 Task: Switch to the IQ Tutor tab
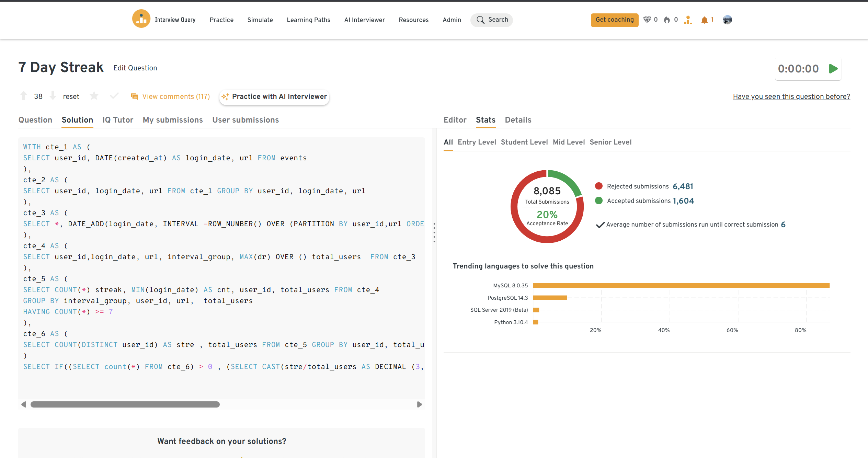pos(118,120)
